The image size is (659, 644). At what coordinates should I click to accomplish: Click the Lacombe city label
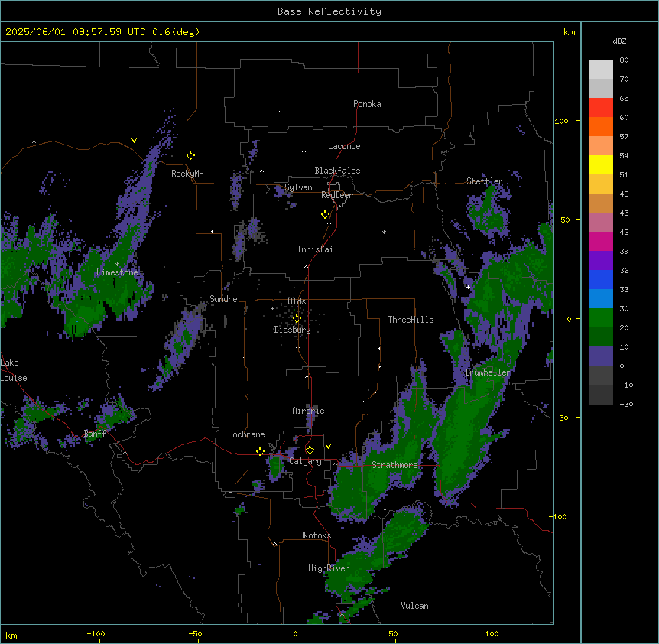tap(344, 146)
